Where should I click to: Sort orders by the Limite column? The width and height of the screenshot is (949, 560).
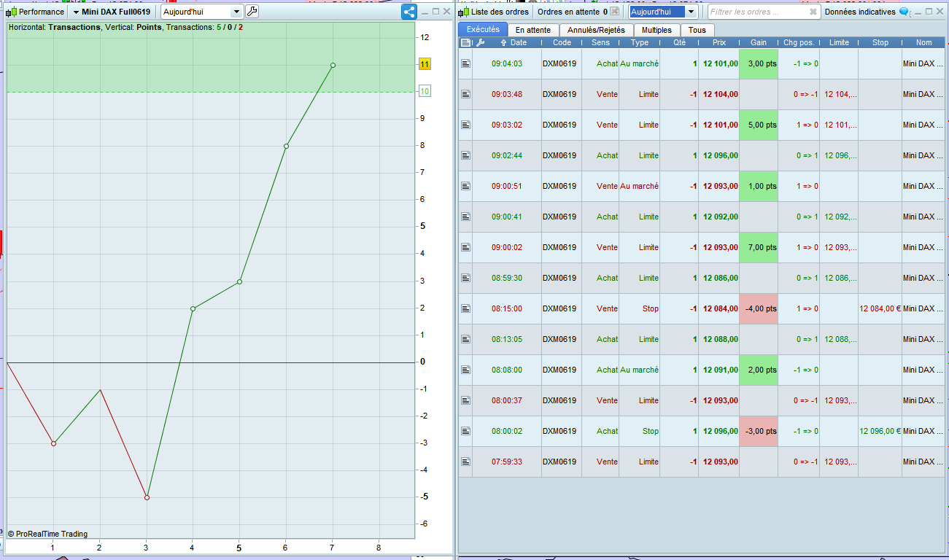[839, 42]
